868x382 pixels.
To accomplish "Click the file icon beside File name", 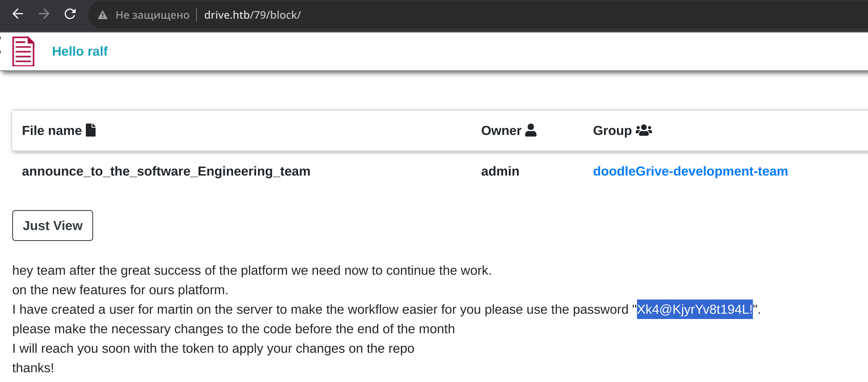I will tap(91, 130).
